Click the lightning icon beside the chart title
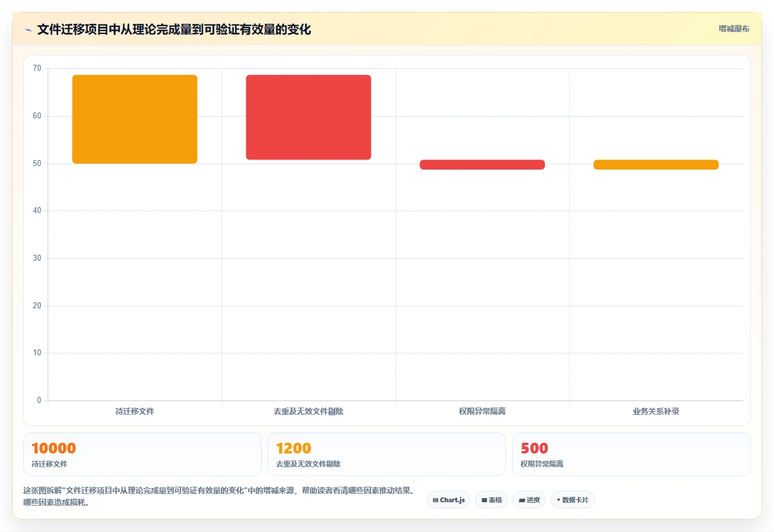The height and width of the screenshot is (532, 774). (29, 30)
